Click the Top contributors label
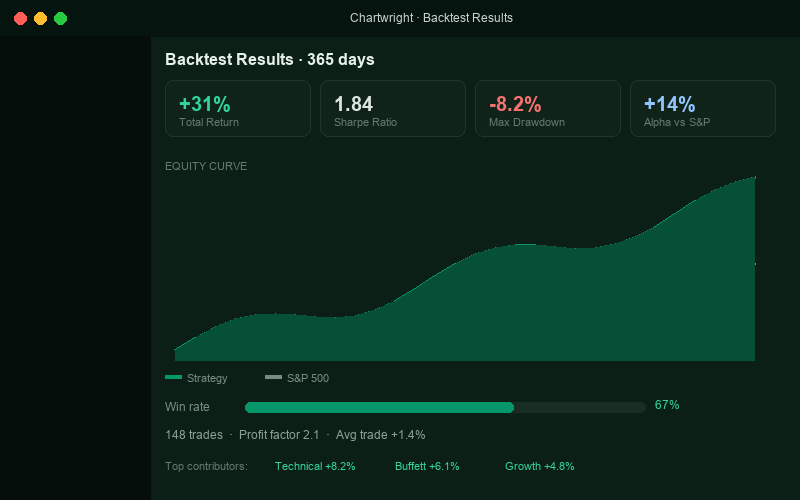The height and width of the screenshot is (500, 800). pyautogui.click(x=207, y=466)
